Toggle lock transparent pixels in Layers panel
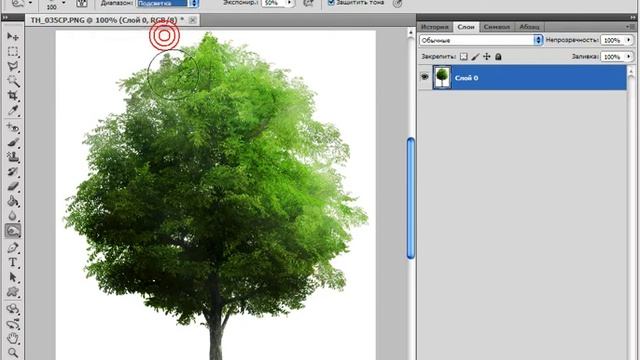Screen dimensions: 640x360 (x=464, y=57)
